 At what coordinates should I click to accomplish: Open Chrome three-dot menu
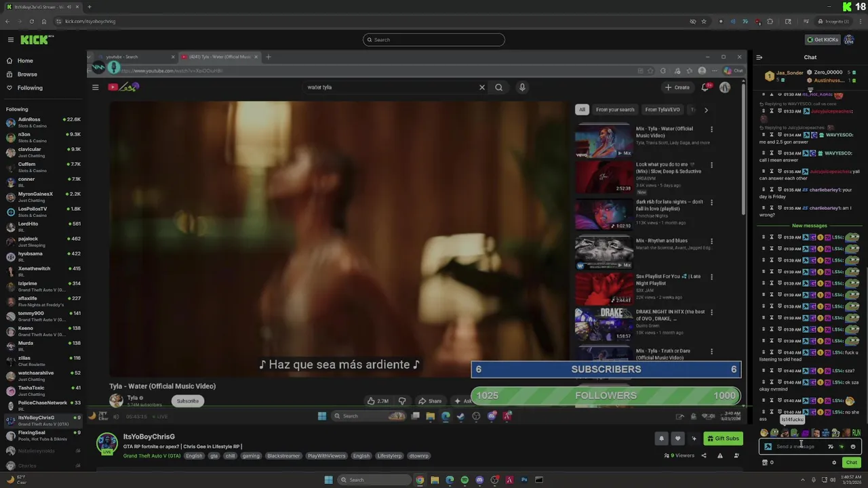861,21
